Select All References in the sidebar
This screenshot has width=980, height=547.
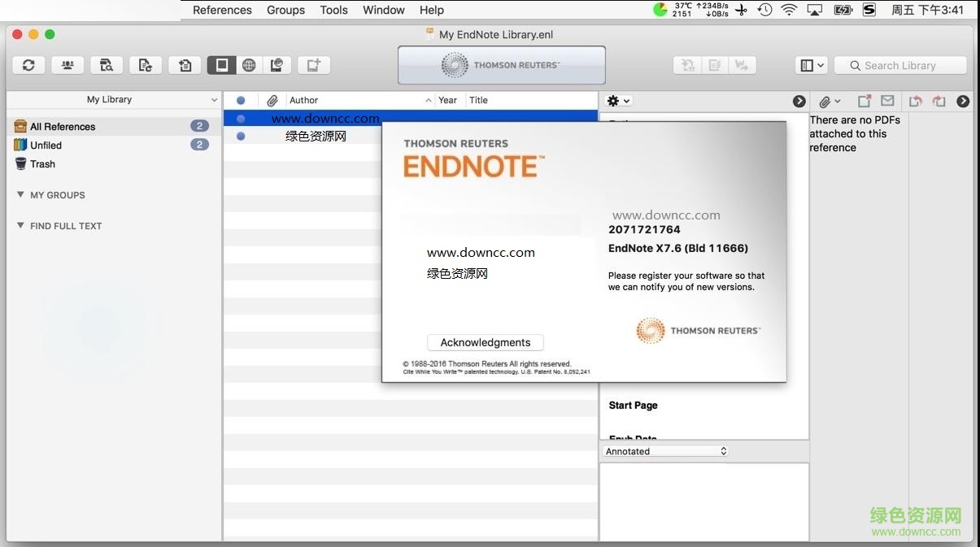(61, 126)
